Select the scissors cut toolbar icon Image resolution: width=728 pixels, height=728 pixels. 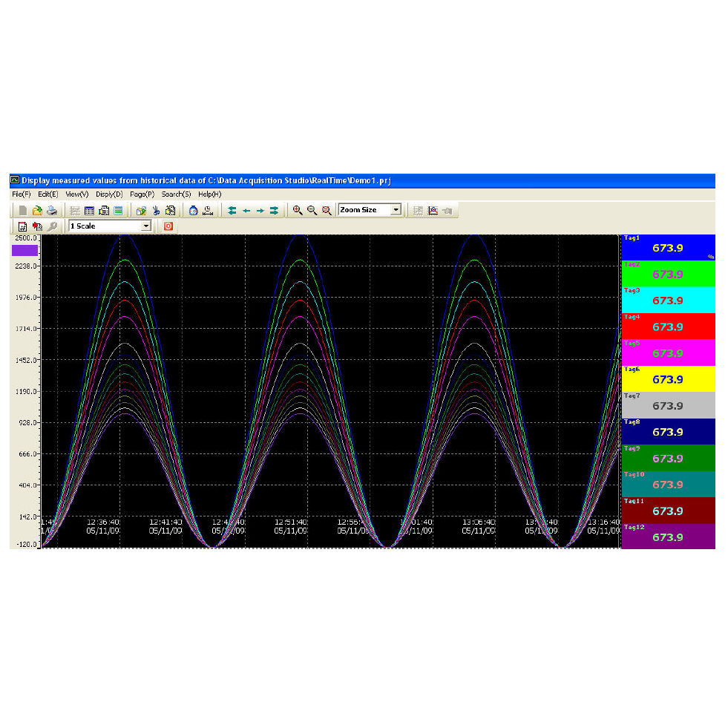point(157,210)
